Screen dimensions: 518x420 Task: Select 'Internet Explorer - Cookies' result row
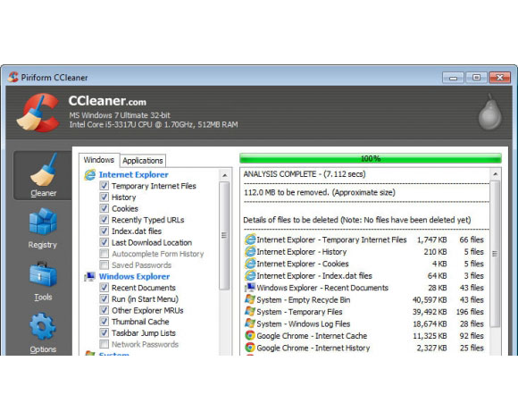coord(364,264)
